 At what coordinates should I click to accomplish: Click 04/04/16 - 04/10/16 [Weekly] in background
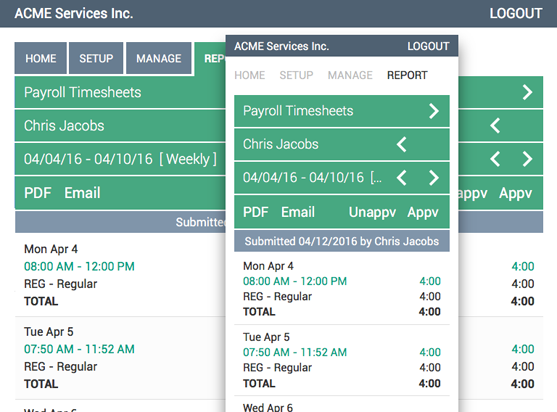click(120, 159)
